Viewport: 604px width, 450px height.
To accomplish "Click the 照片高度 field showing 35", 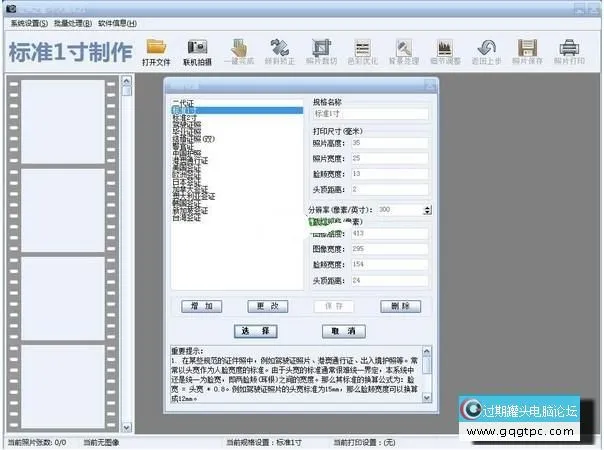I will point(389,143).
